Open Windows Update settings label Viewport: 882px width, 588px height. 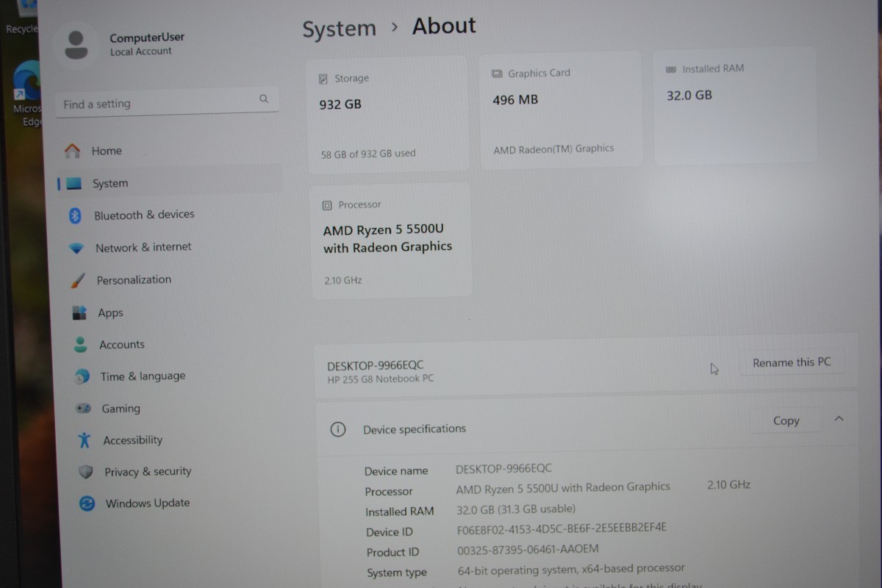[x=148, y=503]
